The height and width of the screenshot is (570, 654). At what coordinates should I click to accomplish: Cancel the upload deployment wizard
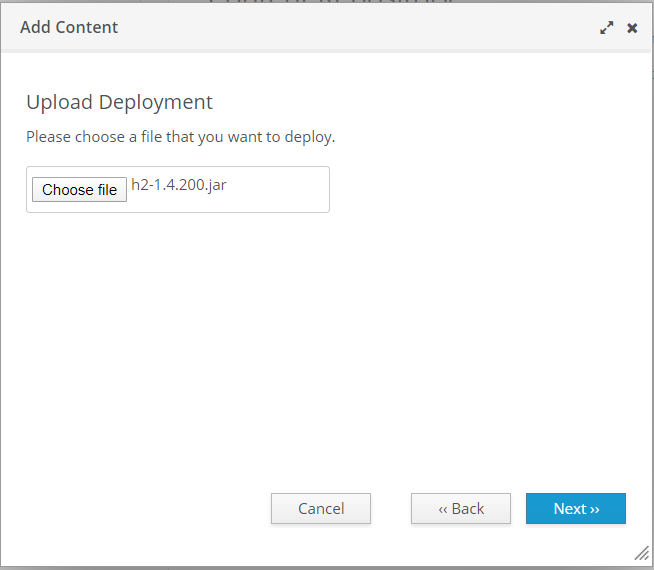(321, 508)
